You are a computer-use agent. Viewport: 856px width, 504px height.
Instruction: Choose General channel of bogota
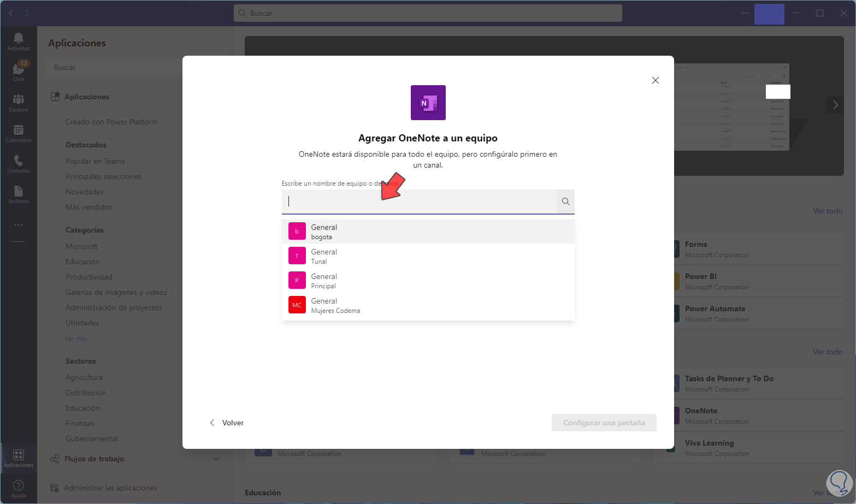click(x=428, y=232)
